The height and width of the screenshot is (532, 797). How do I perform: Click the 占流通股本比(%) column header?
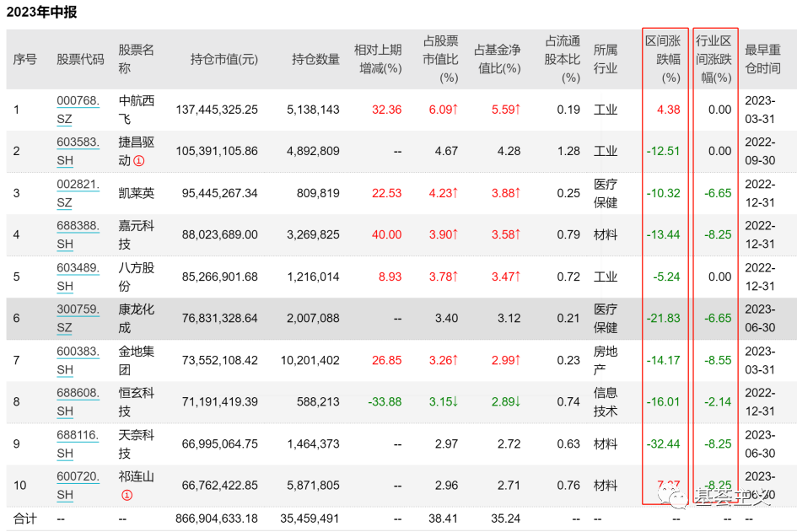pos(563,60)
